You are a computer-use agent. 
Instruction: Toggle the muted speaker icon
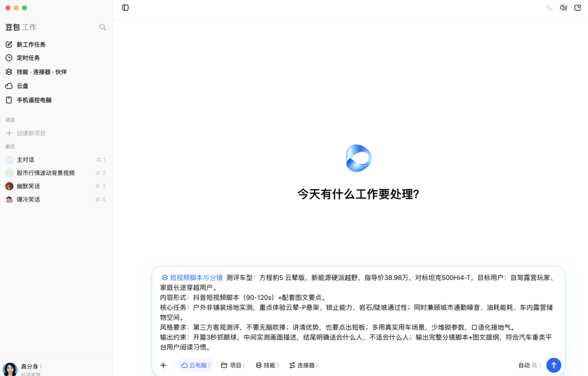pyautogui.click(x=563, y=8)
